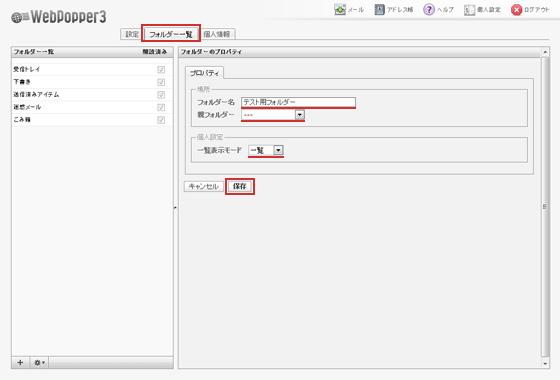This screenshot has width=560, height=380.
Task: Click the WebPopper3 globe logo
Action: [x=20, y=17]
